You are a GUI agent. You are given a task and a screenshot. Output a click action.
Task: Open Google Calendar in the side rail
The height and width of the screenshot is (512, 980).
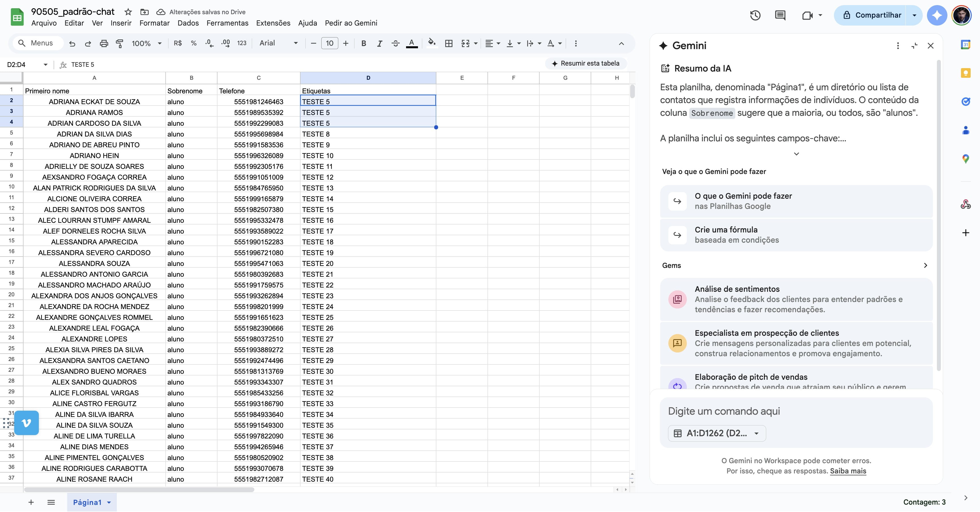pyautogui.click(x=966, y=45)
